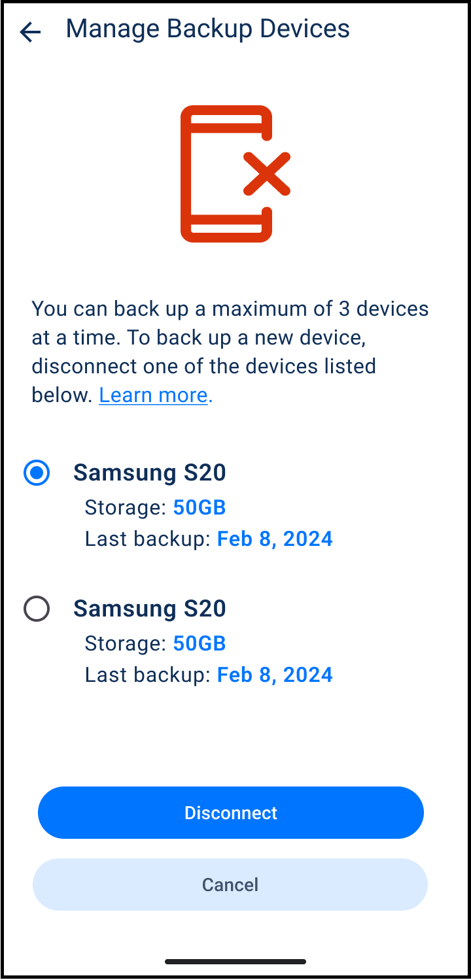Click the first device's Storage label

coord(126,507)
